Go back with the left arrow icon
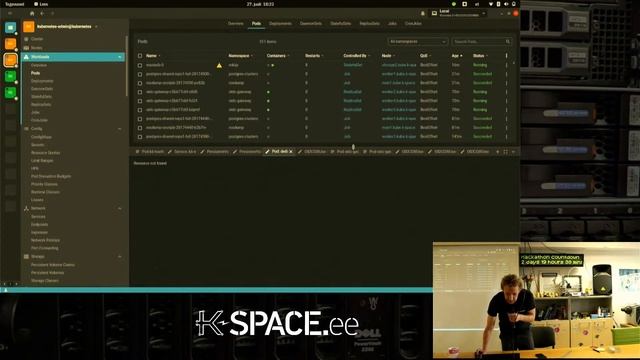The image size is (640, 360). [x=42, y=13]
